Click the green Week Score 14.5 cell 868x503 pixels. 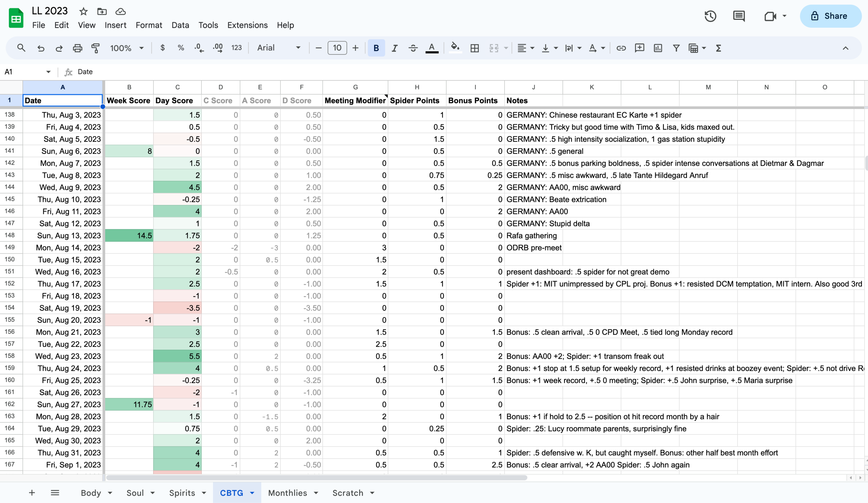coord(129,236)
